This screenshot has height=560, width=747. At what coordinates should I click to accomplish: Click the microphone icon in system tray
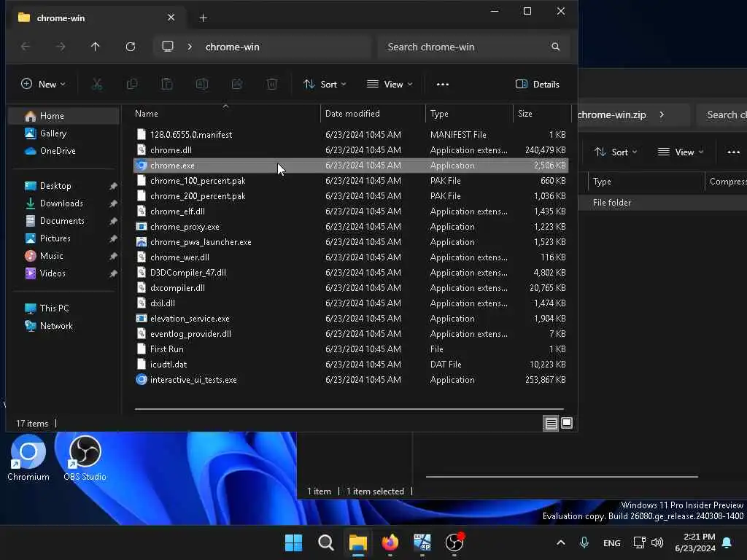pyautogui.click(x=584, y=542)
